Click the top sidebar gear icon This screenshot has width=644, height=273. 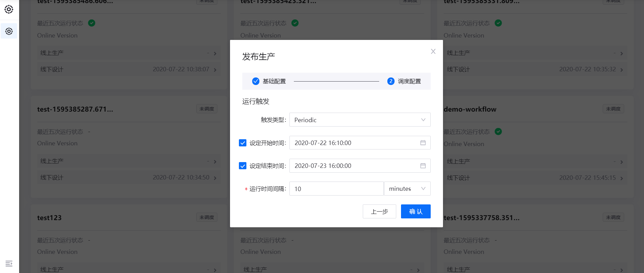click(x=9, y=9)
